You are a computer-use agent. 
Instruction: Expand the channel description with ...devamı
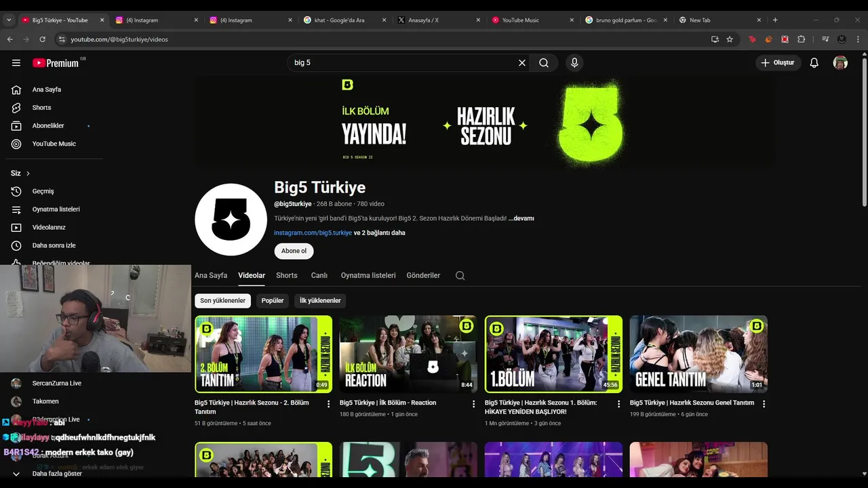521,218
